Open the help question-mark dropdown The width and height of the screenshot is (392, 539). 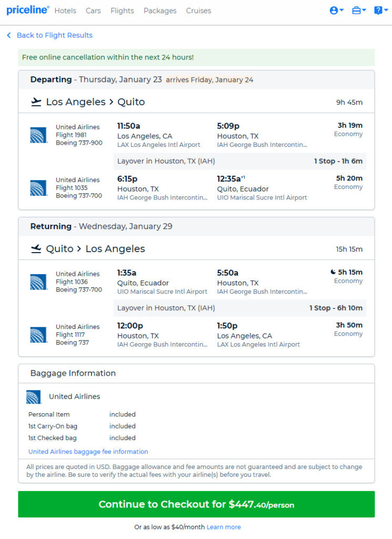click(380, 11)
